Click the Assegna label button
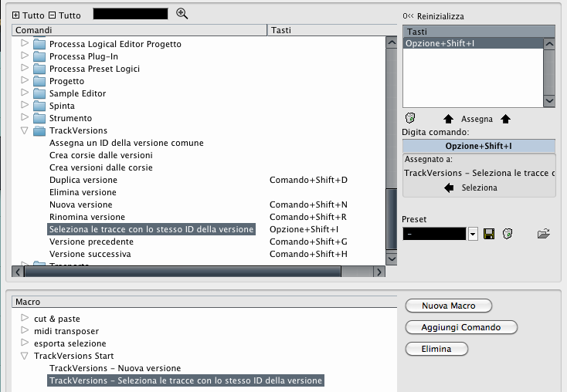This screenshot has width=567, height=392. tap(477, 119)
